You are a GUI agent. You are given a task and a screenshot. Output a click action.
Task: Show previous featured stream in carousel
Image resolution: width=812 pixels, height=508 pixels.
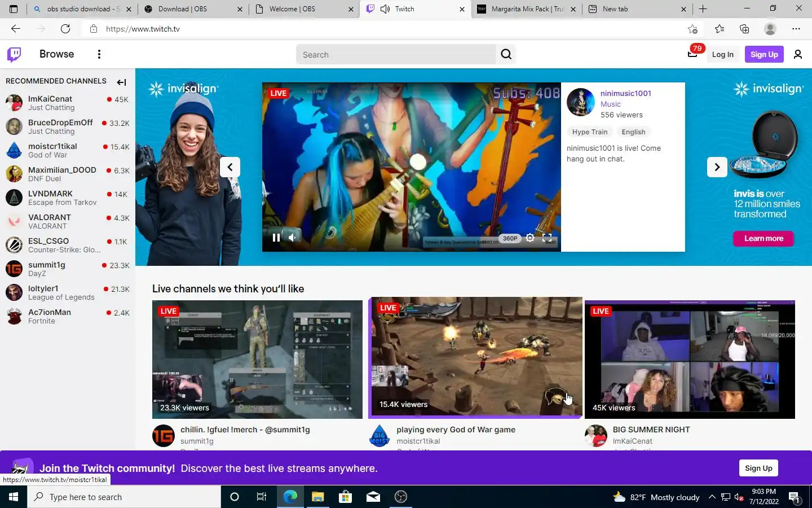[x=230, y=167]
